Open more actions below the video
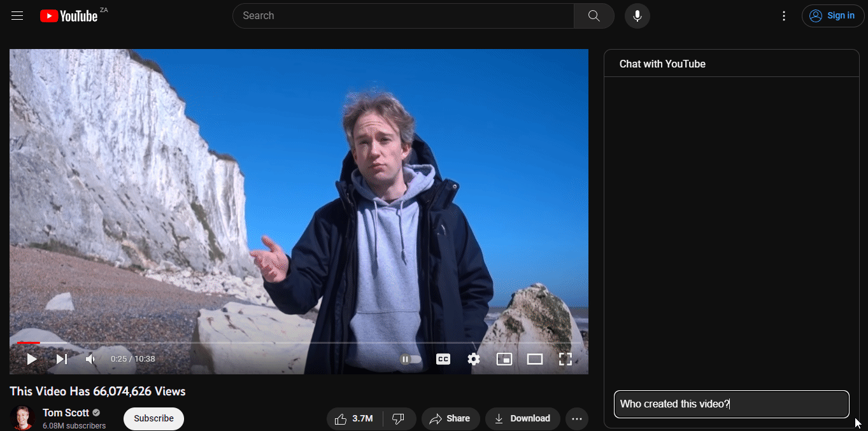 [576, 418]
